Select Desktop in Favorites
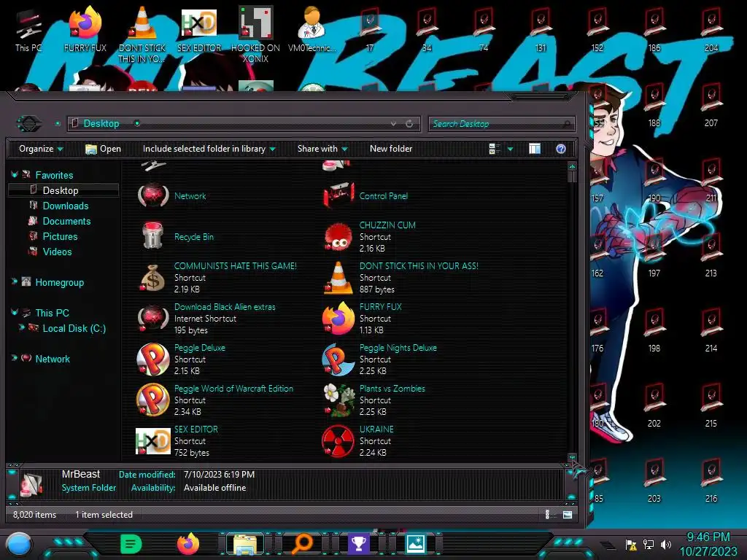Image resolution: width=747 pixels, height=560 pixels. coord(64,190)
